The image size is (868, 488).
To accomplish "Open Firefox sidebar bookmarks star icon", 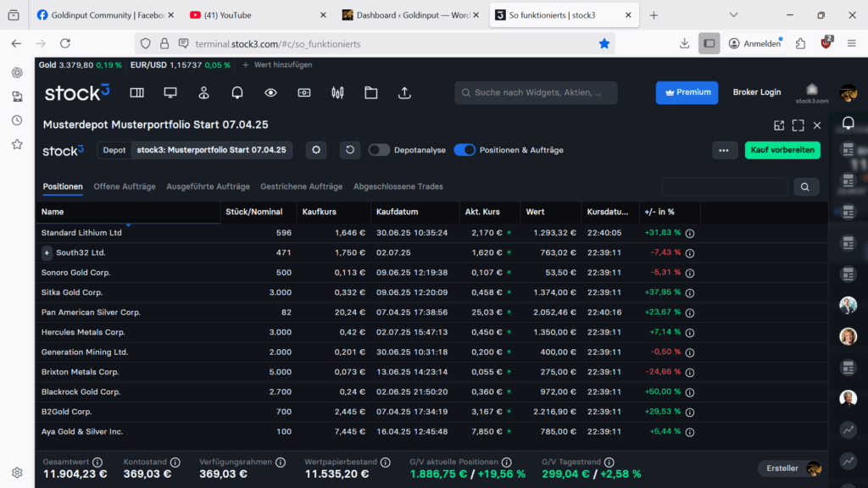I will click(x=17, y=144).
